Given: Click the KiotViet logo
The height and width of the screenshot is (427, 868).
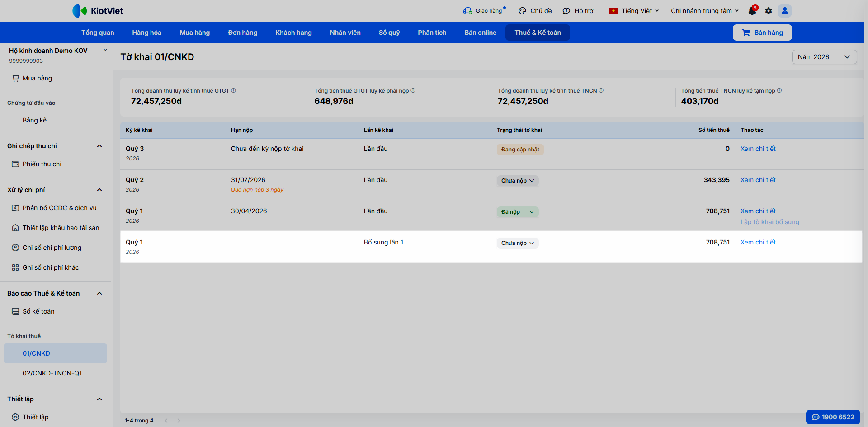Looking at the screenshot, I should (x=98, y=11).
